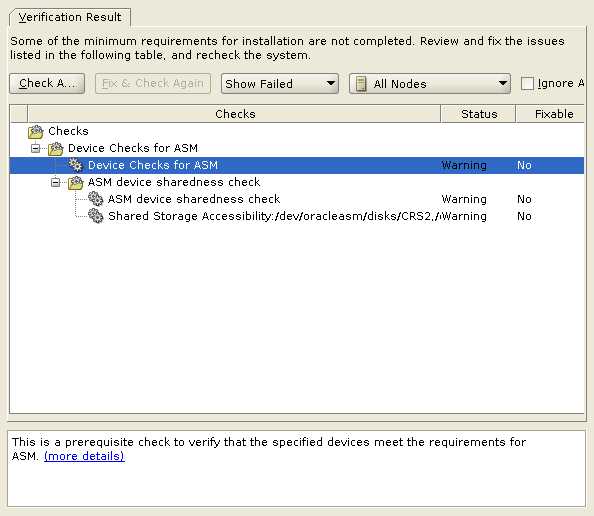Click the Device Checks for ASM folder icon
594x516 pixels.
coord(56,149)
